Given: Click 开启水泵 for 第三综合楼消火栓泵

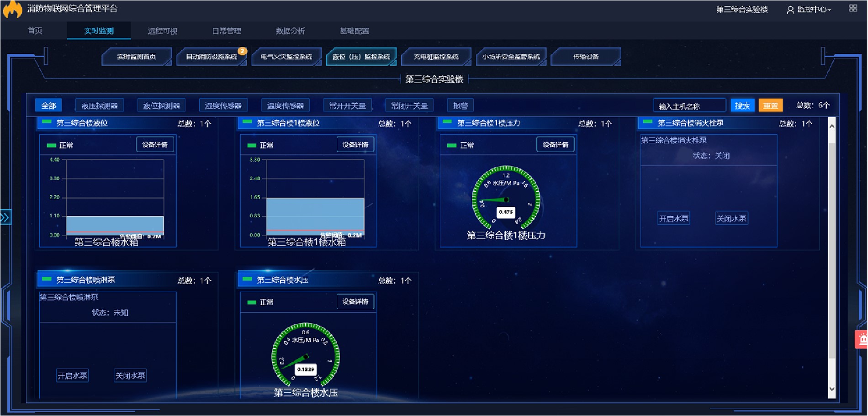Looking at the screenshot, I should [673, 219].
